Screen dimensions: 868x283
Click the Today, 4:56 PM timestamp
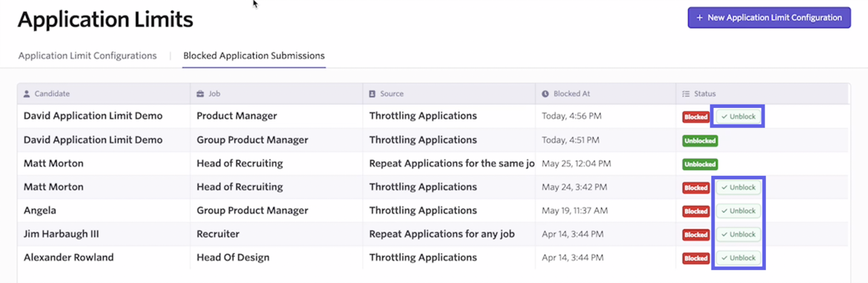pyautogui.click(x=571, y=116)
